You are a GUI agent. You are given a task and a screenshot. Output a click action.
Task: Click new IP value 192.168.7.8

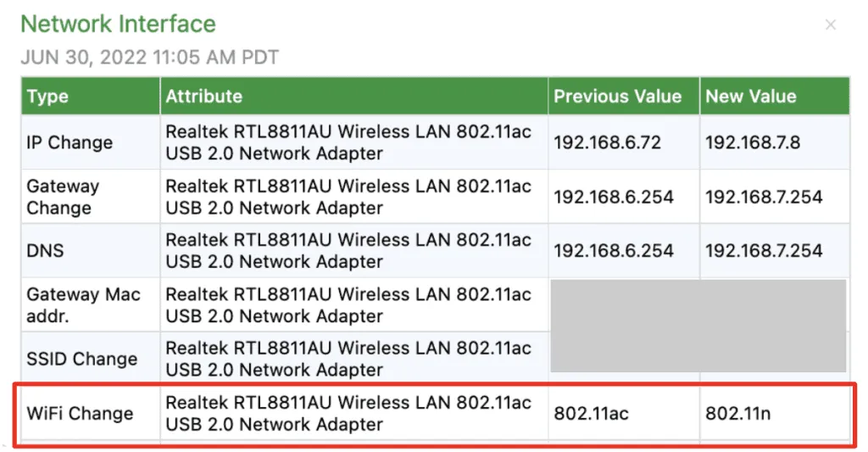tap(753, 142)
